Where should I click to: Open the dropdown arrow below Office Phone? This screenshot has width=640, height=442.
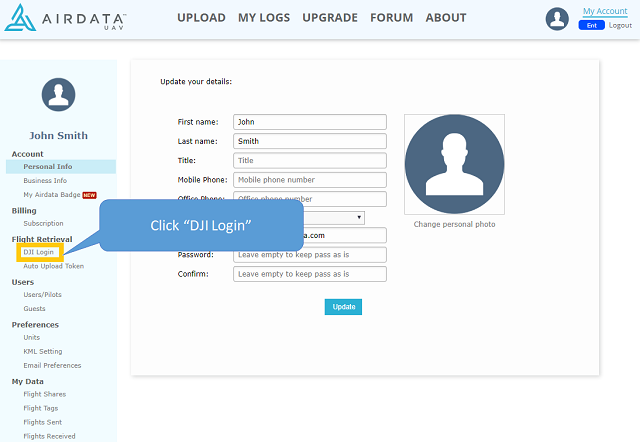(x=359, y=217)
